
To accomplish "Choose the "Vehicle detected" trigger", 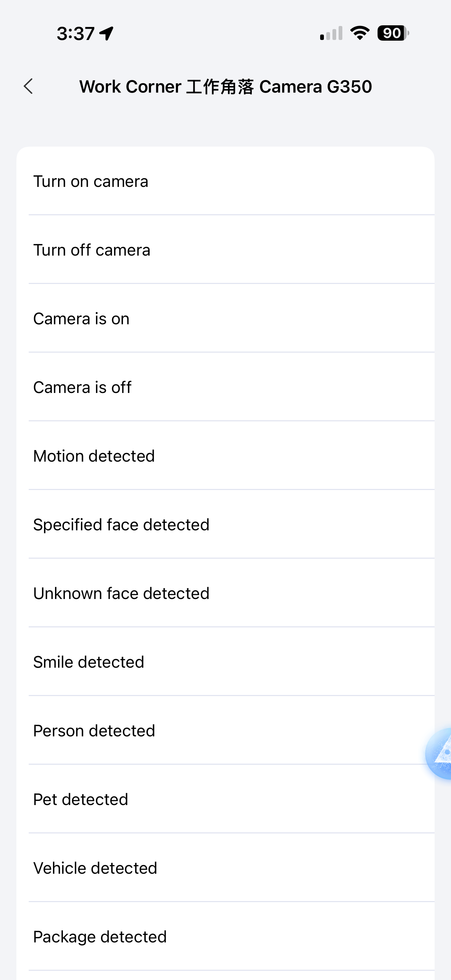I will pyautogui.click(x=95, y=869).
